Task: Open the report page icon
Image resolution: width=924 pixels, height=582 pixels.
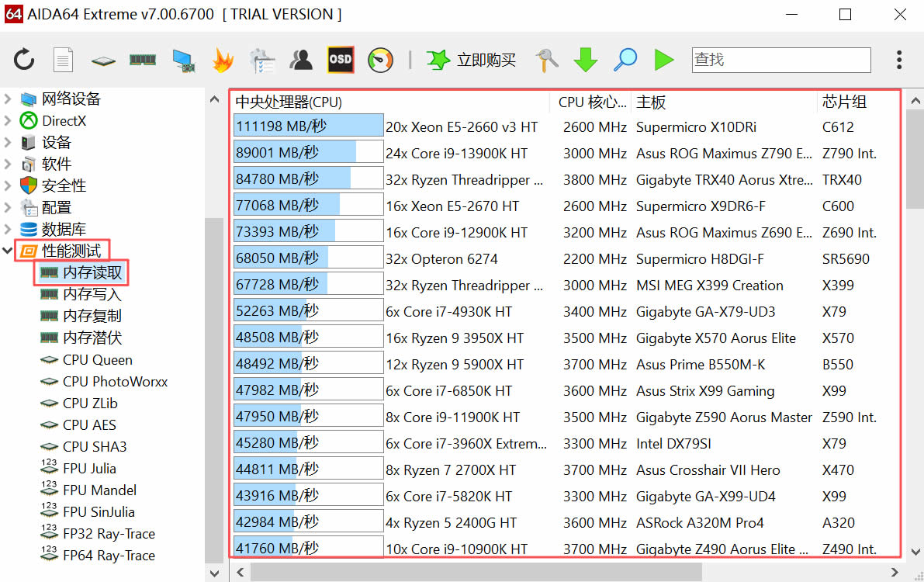Action: (63, 60)
